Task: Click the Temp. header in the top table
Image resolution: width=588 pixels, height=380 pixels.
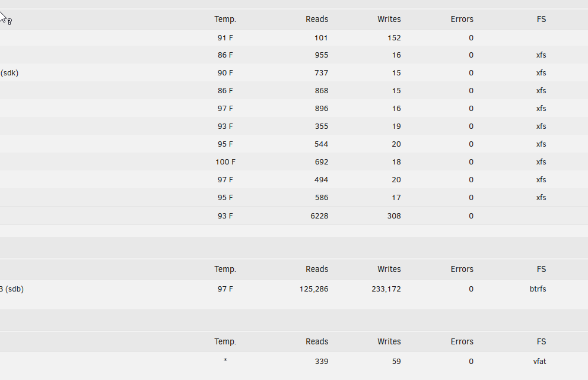Action: click(225, 19)
